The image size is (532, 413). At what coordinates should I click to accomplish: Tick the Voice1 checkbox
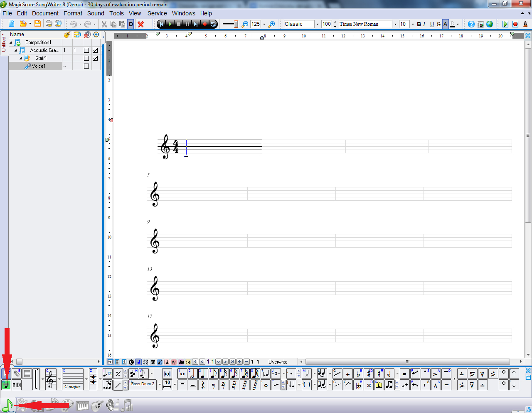86,66
